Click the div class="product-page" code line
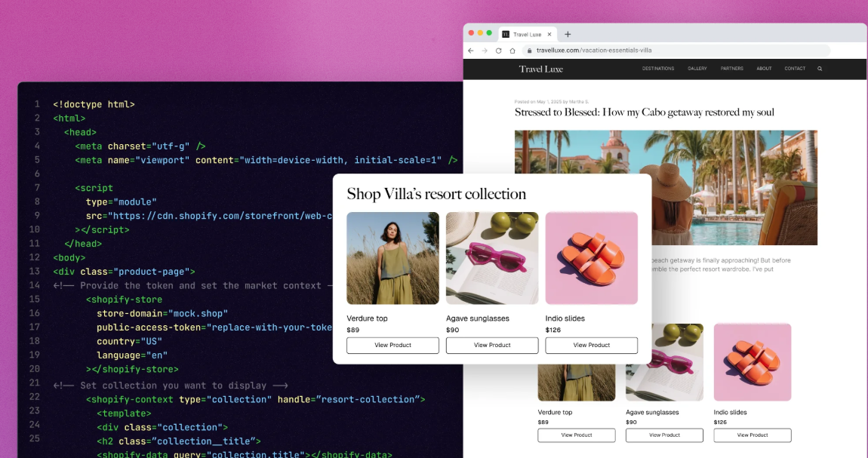 click(x=124, y=272)
